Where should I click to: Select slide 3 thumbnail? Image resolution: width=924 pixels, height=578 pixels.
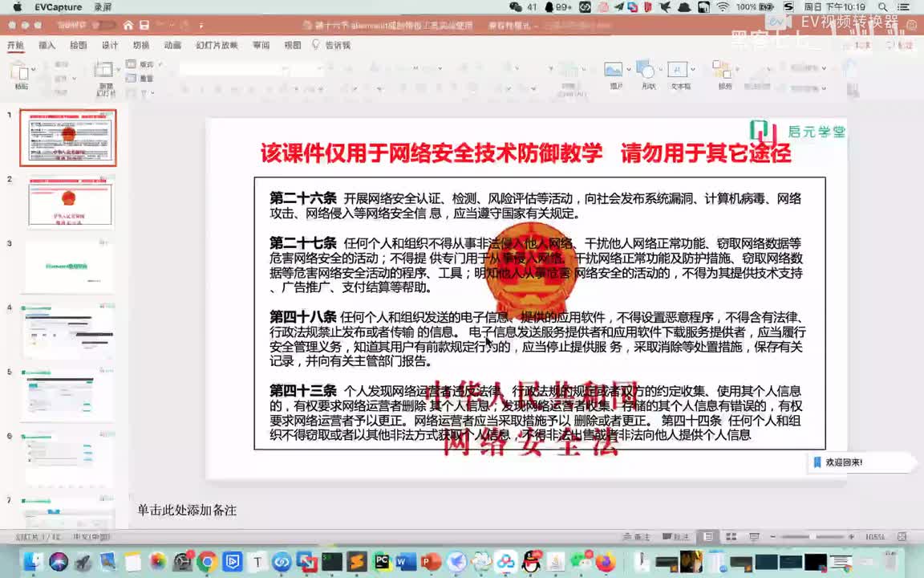click(68, 266)
